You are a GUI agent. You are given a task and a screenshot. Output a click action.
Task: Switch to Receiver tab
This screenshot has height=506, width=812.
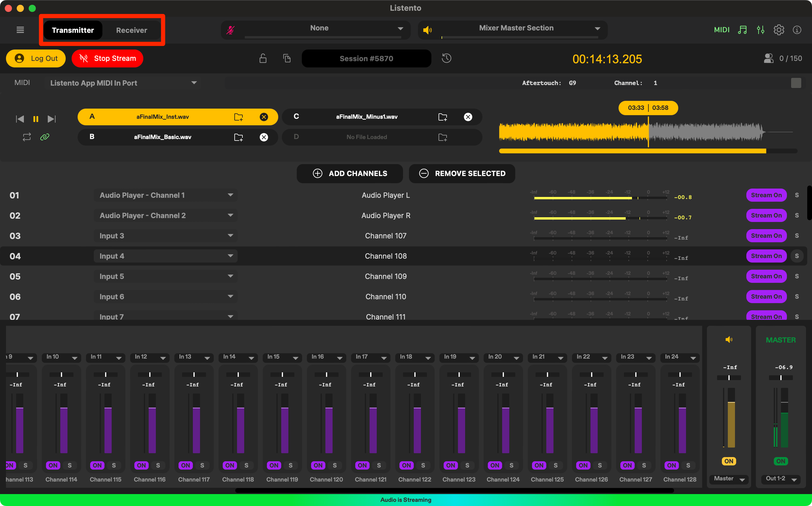click(x=132, y=30)
